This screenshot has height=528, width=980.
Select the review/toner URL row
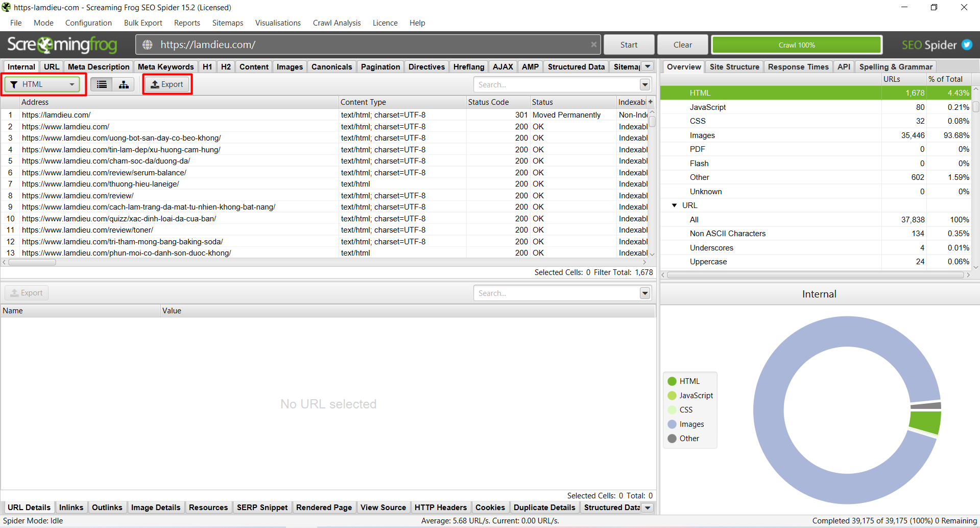(x=325, y=230)
